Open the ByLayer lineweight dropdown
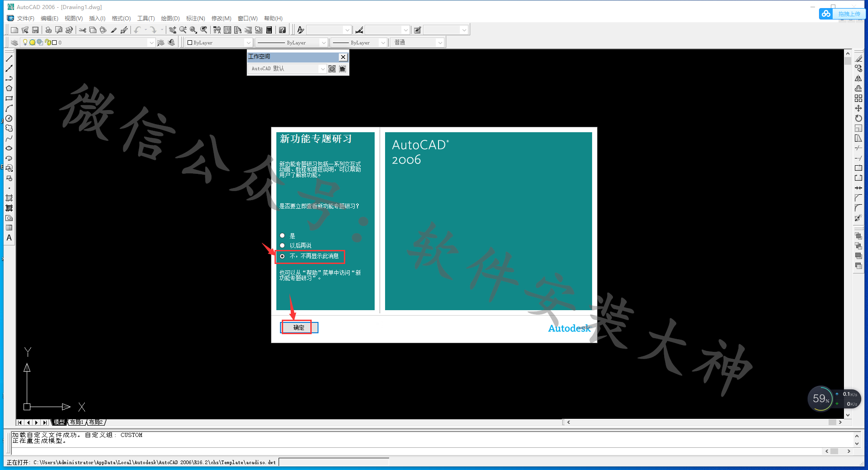868x470 pixels. 383,43
